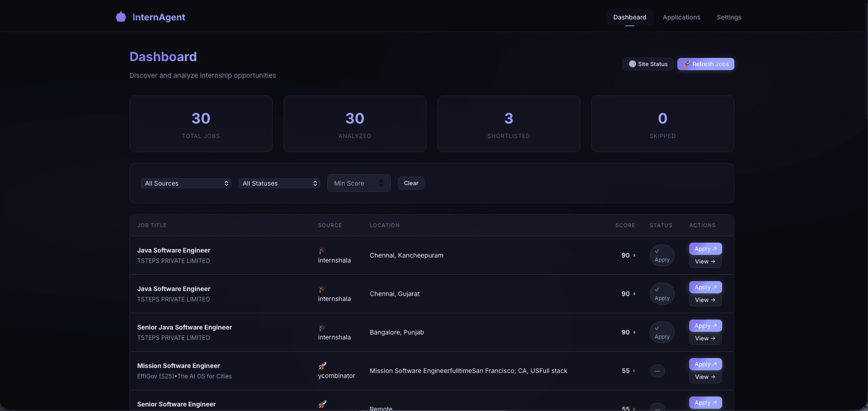868x411 pixels.
Task: Apply to the Mission Software Engineer job
Action: [705, 364]
